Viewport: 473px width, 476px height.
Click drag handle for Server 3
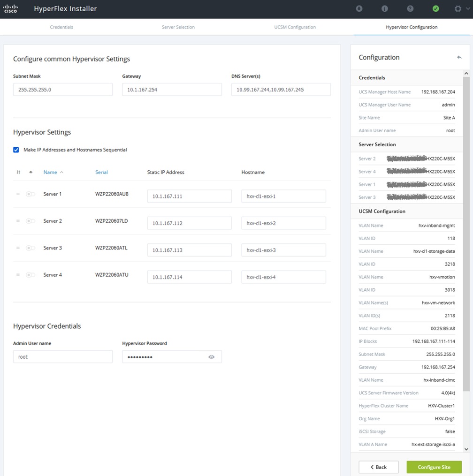(x=18, y=248)
